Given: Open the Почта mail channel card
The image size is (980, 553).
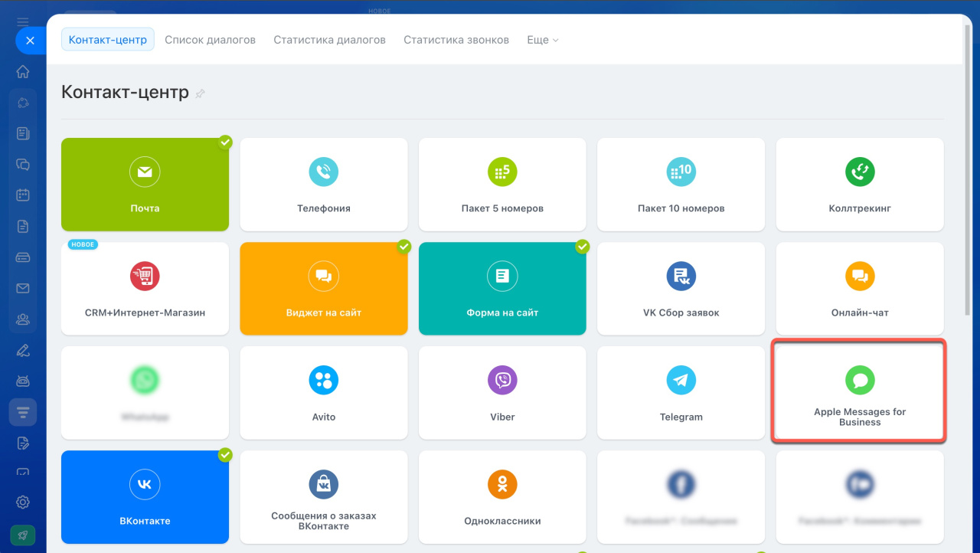Looking at the screenshot, I should pyautogui.click(x=145, y=185).
